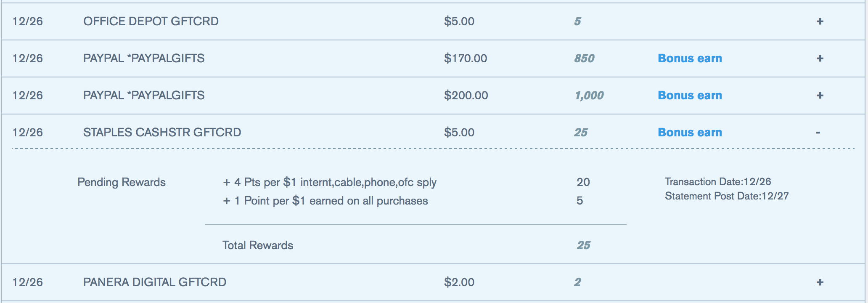The width and height of the screenshot is (868, 303).
Task: Select the STAPLES CASHSTR GFTCRD merchant name
Action: (162, 133)
